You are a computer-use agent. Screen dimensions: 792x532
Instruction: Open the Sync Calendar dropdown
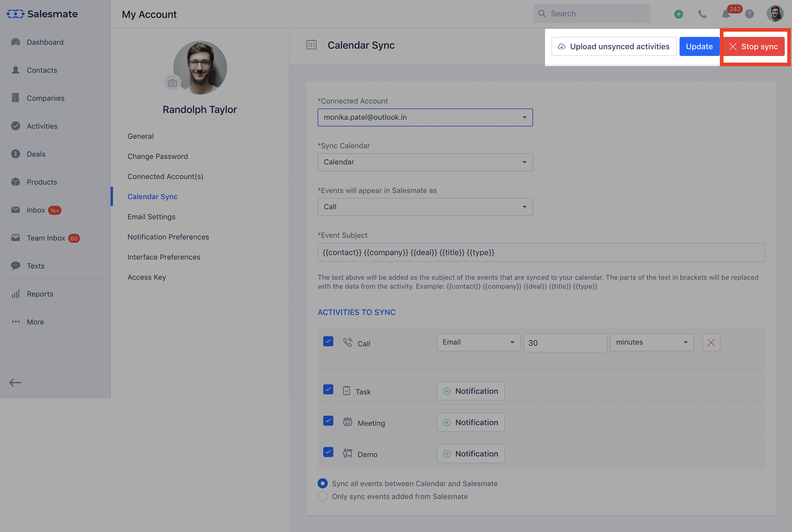(x=425, y=162)
